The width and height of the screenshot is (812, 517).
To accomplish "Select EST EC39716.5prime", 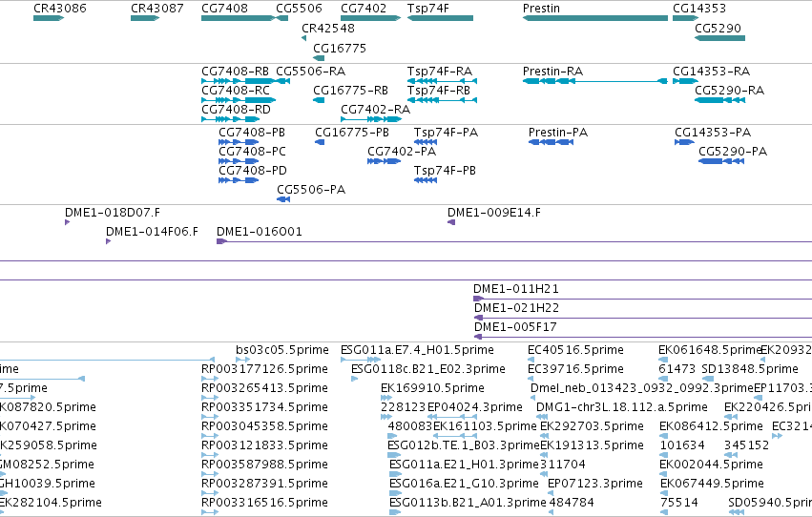I will (x=531, y=379).
